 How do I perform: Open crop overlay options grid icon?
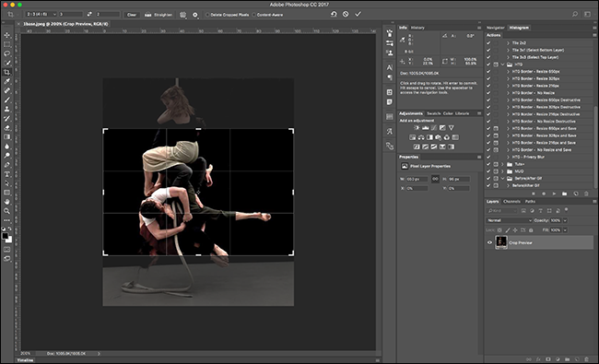tap(183, 15)
